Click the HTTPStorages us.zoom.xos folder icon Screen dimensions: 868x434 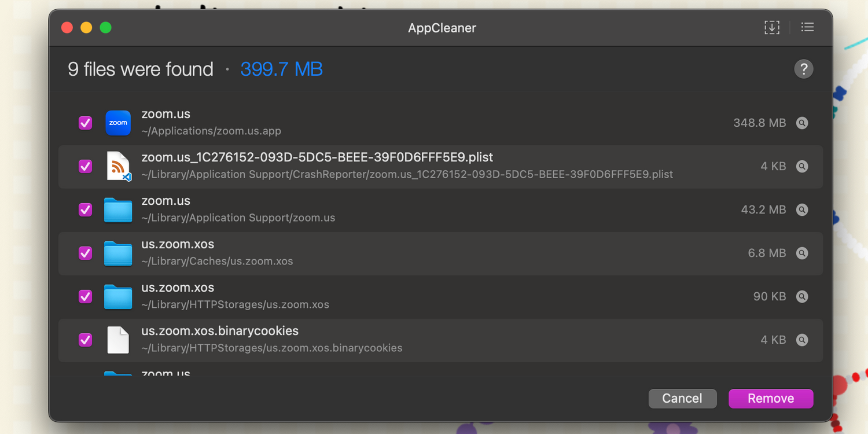(x=118, y=297)
